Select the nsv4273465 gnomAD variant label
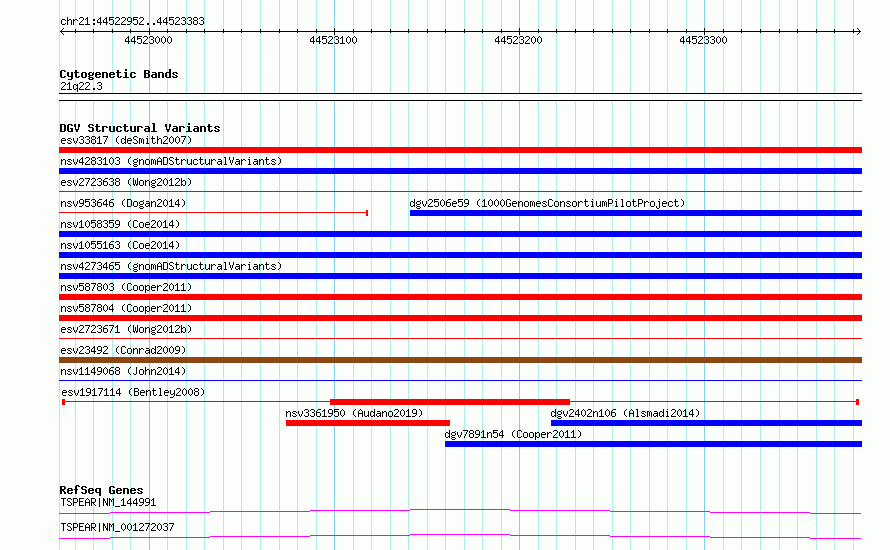890x550 pixels. (x=171, y=266)
